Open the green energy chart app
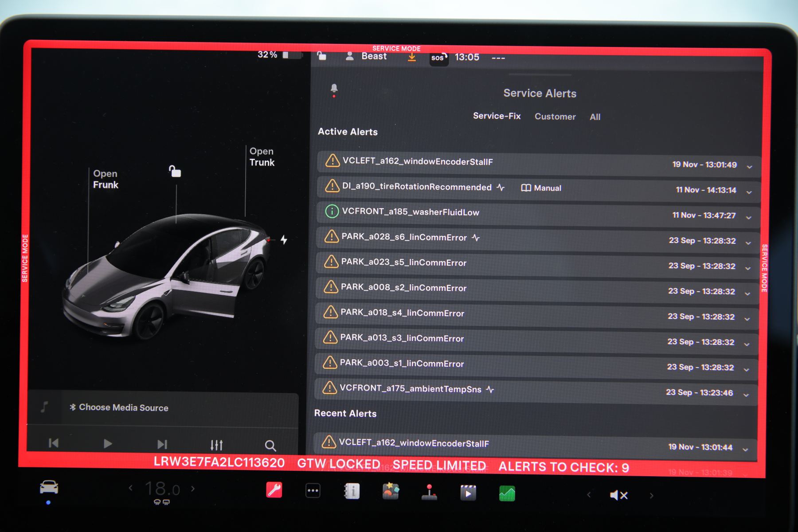The image size is (798, 532). (x=507, y=493)
